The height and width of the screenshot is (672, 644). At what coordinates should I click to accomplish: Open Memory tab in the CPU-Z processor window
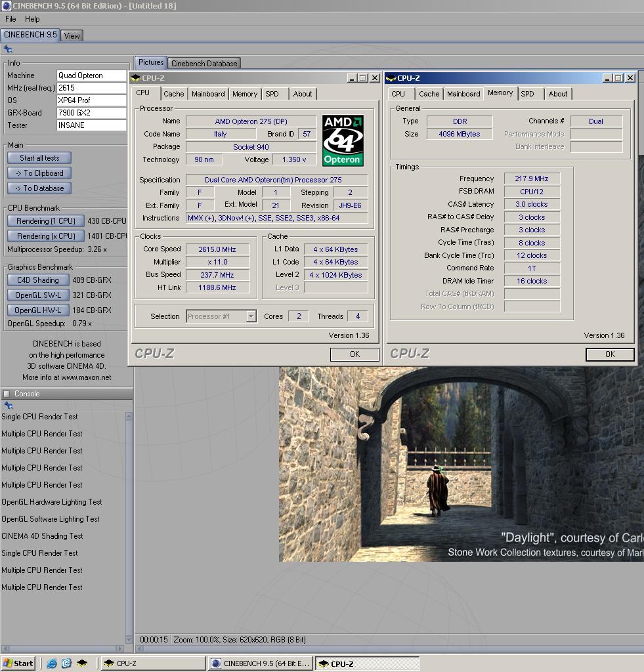pos(245,94)
